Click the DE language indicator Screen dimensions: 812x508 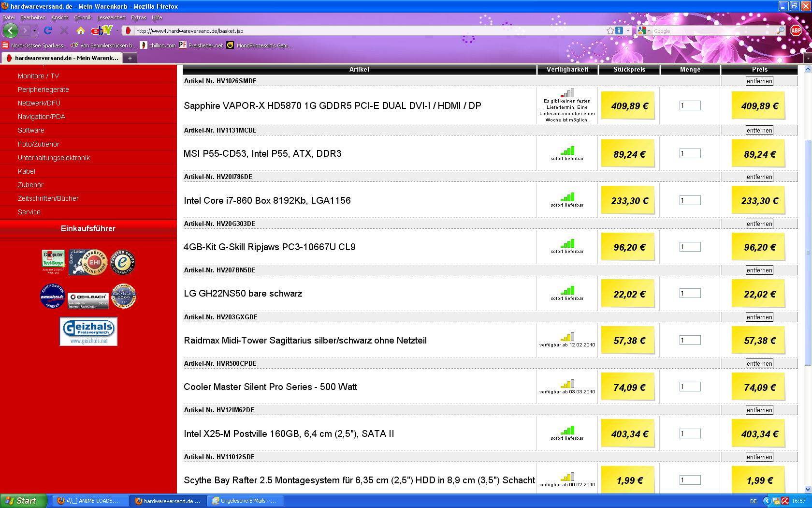pos(754,501)
